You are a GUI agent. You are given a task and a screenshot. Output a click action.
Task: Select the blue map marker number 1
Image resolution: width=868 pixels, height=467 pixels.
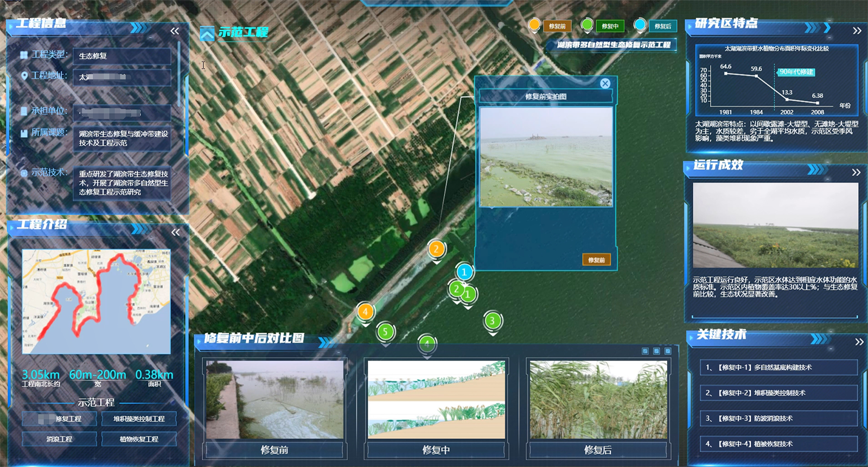point(464,272)
